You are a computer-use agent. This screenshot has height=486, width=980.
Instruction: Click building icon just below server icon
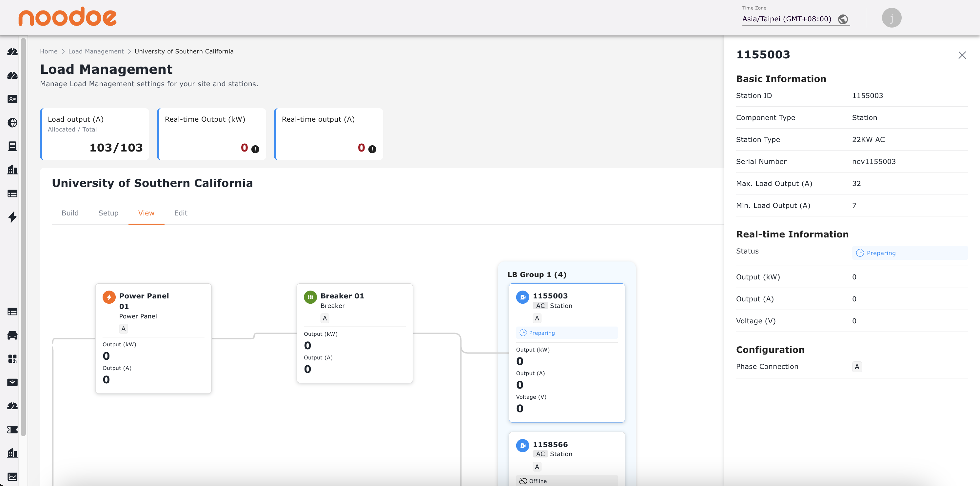12,170
